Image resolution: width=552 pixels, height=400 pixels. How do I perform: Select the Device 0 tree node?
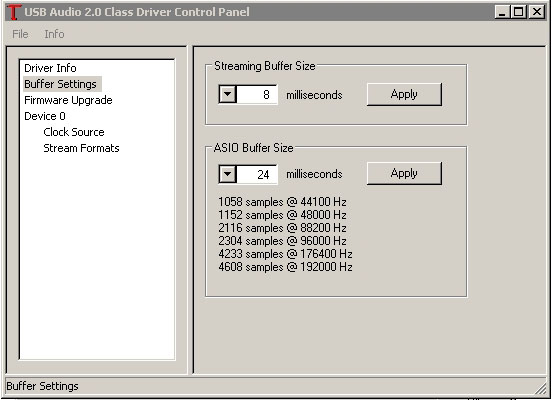pyautogui.click(x=45, y=116)
